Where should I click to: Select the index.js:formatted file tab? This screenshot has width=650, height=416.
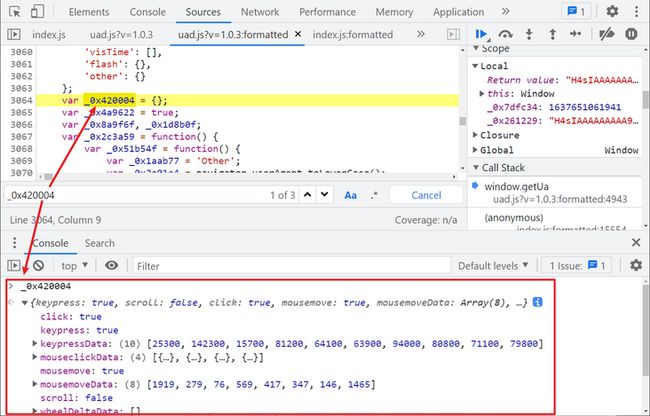coord(353,34)
